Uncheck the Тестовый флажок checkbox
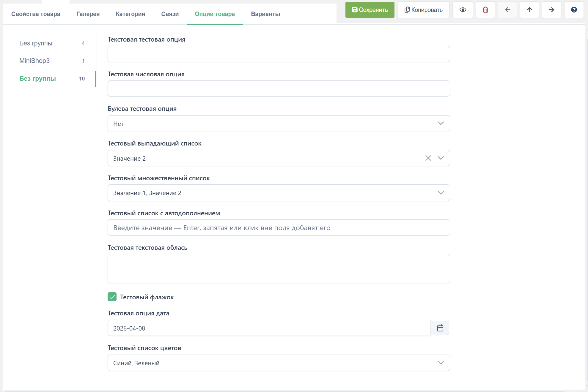The image size is (588, 392). [x=112, y=297]
